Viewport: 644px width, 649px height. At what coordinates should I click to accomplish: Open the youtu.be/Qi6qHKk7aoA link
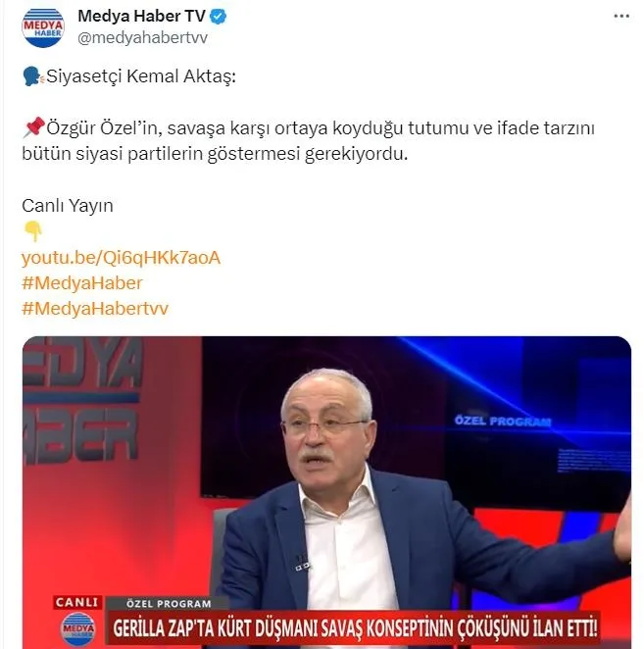[x=121, y=258]
